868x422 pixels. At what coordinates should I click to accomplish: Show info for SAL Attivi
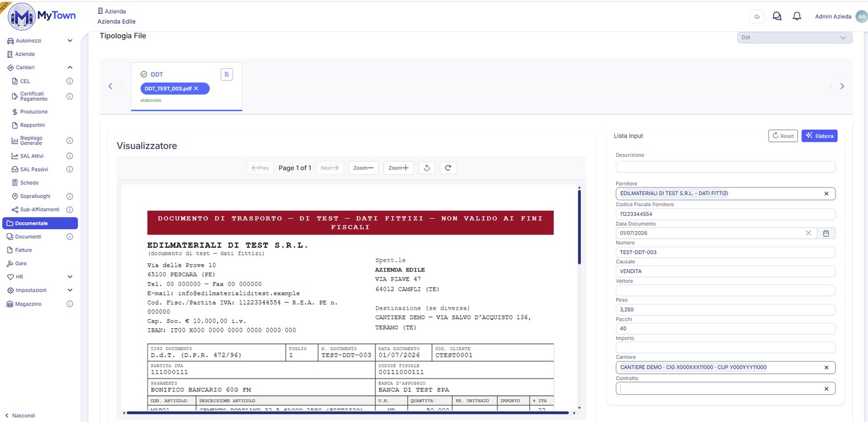(x=69, y=156)
